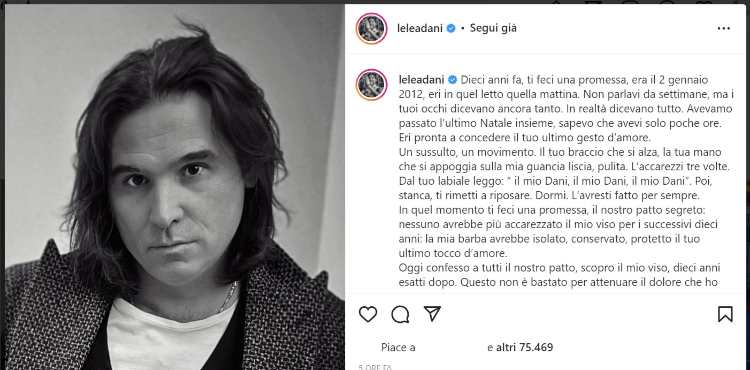Click the caption line 'Oggi confesso a tutti'
The height and width of the screenshot is (370, 750).
click(559, 268)
